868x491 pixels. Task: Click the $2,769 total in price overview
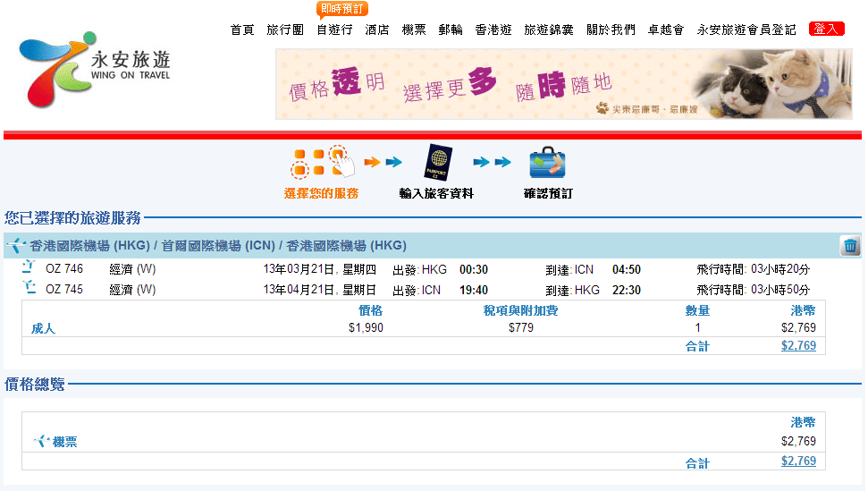click(798, 461)
